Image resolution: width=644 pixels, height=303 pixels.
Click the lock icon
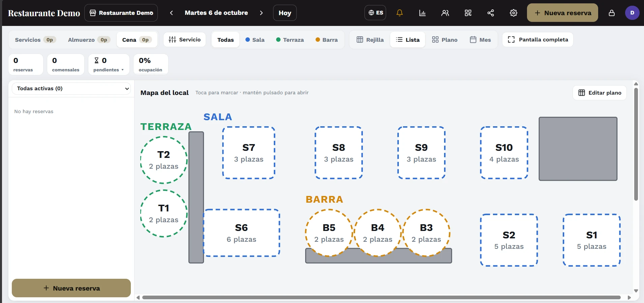pos(612,13)
